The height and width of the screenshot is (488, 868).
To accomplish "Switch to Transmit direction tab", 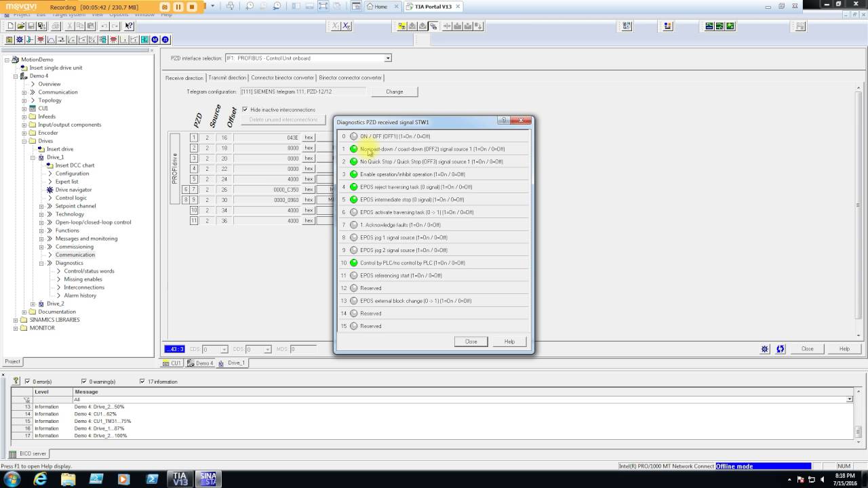I will tap(227, 78).
